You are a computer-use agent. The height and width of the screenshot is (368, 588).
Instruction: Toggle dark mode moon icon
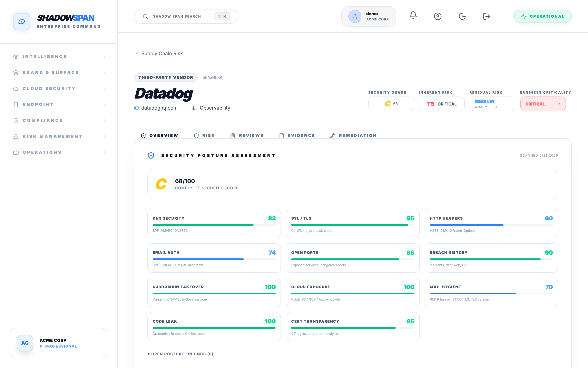click(x=462, y=16)
